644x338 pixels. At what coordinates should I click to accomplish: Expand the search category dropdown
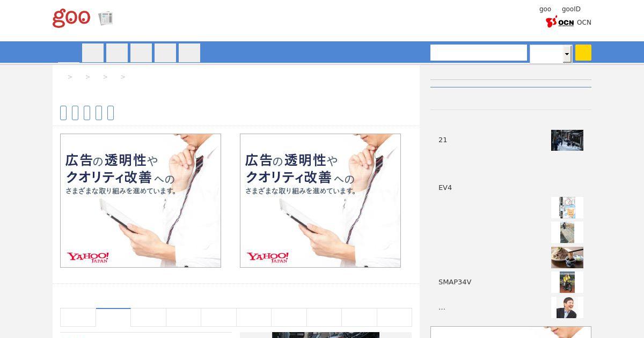coord(551,54)
